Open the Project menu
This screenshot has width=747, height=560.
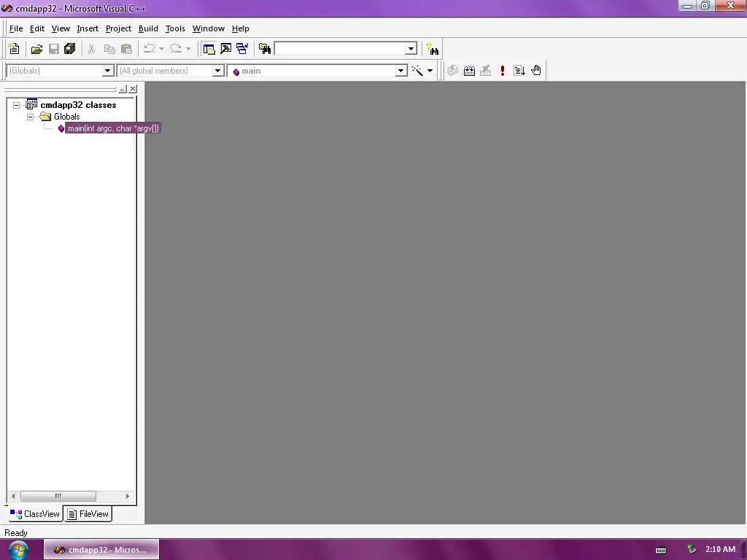(118, 28)
